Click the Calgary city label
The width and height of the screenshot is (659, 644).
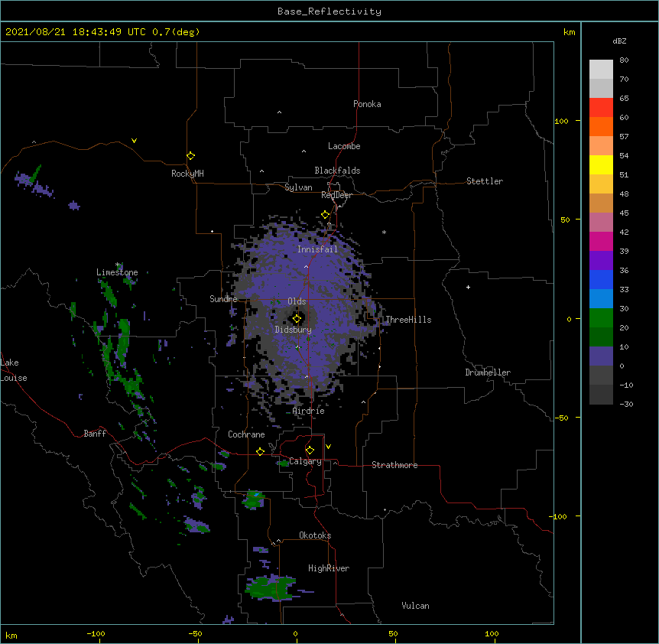tap(305, 461)
